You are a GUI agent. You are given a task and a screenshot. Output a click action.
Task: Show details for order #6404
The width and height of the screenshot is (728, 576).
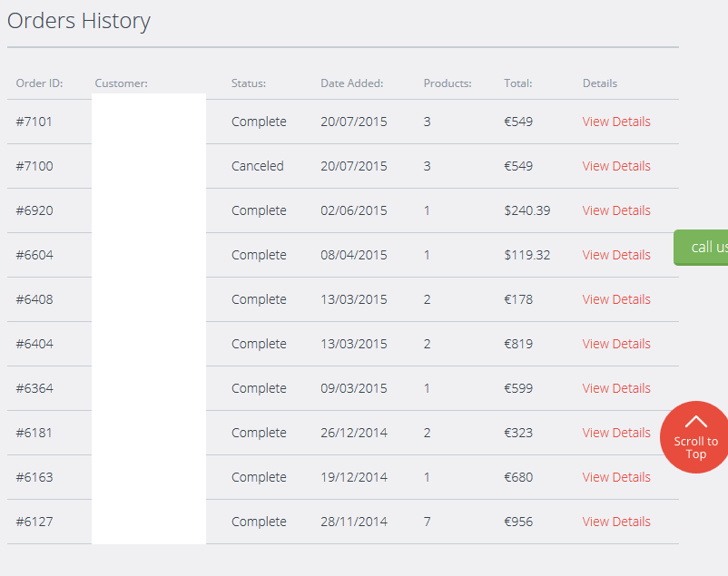(x=616, y=344)
